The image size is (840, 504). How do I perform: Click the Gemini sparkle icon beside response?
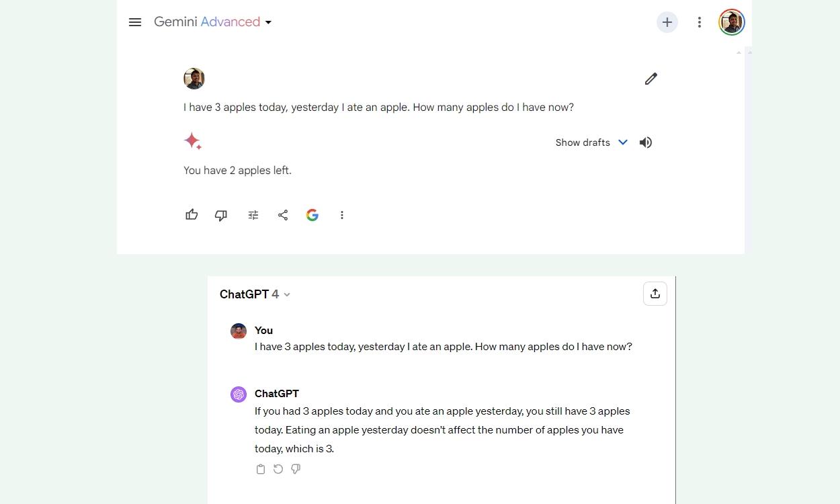[193, 141]
